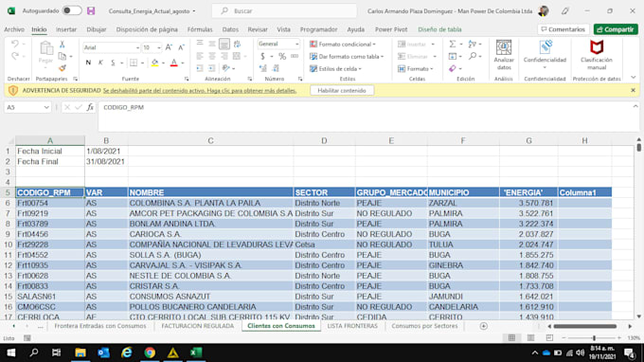Switch to Page Layout view icon
The image size is (644, 362).
(530, 337)
